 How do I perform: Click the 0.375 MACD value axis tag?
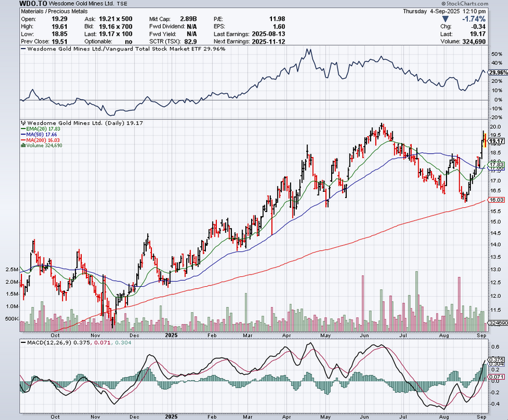pos(495,359)
